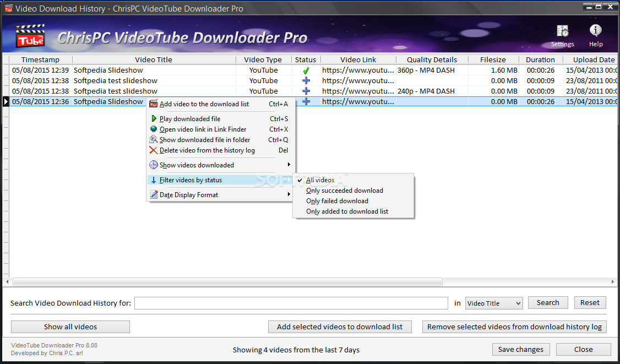
Task: Sort by the Video Title column header
Action: [x=154, y=59]
